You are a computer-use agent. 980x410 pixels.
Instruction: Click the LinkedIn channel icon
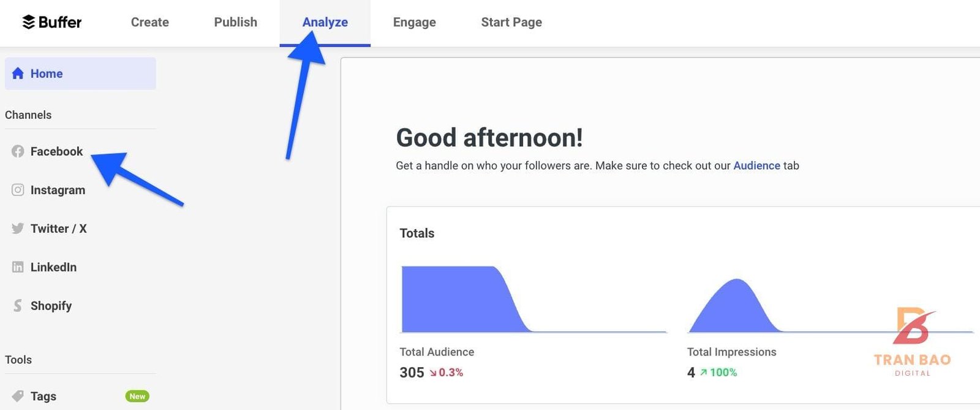18,267
